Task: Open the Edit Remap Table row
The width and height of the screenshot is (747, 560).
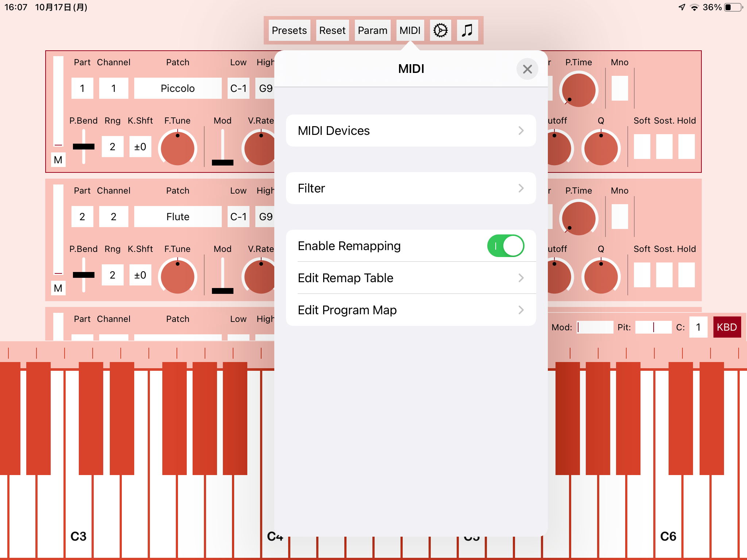Action: point(411,278)
